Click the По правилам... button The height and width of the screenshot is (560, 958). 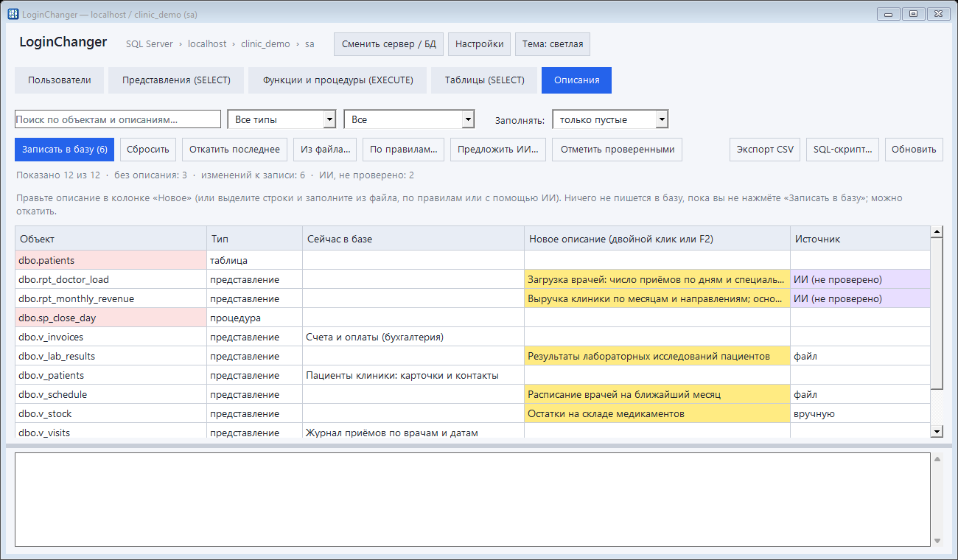tap(404, 150)
